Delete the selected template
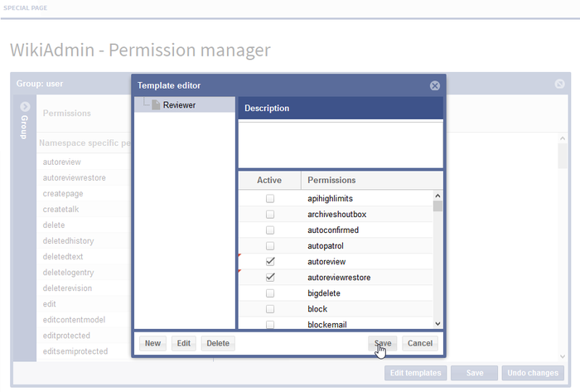Image resolution: width=580 pixels, height=392 pixels. click(218, 343)
